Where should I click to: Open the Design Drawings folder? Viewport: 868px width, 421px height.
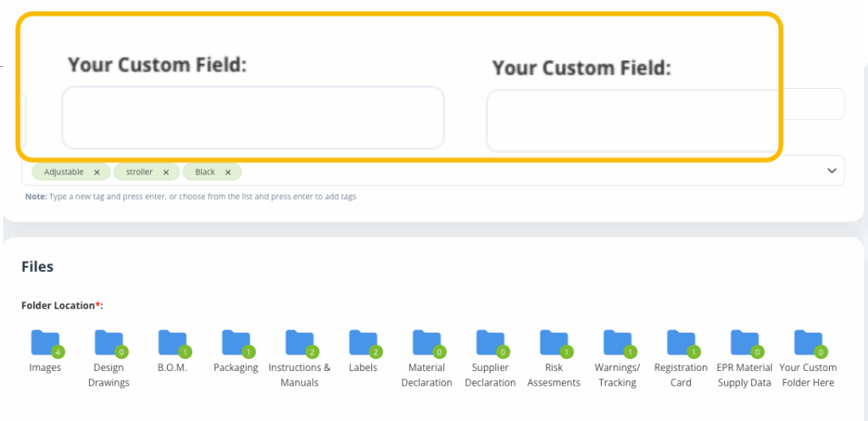(x=109, y=343)
